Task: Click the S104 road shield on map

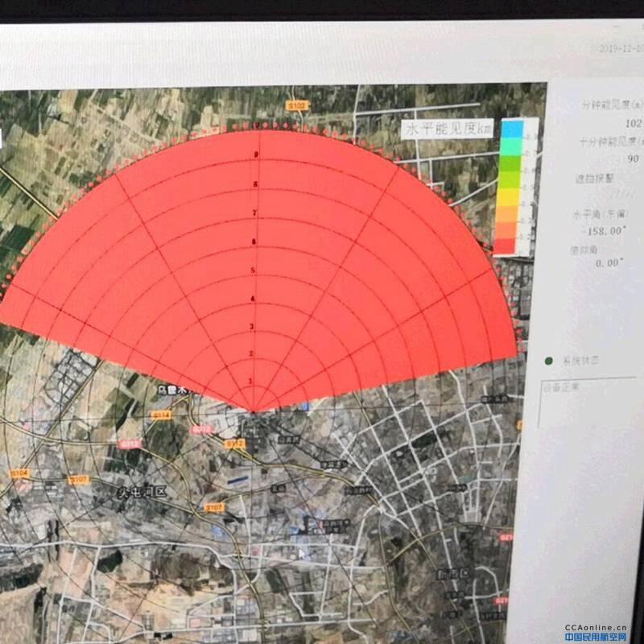Action: (x=19, y=473)
